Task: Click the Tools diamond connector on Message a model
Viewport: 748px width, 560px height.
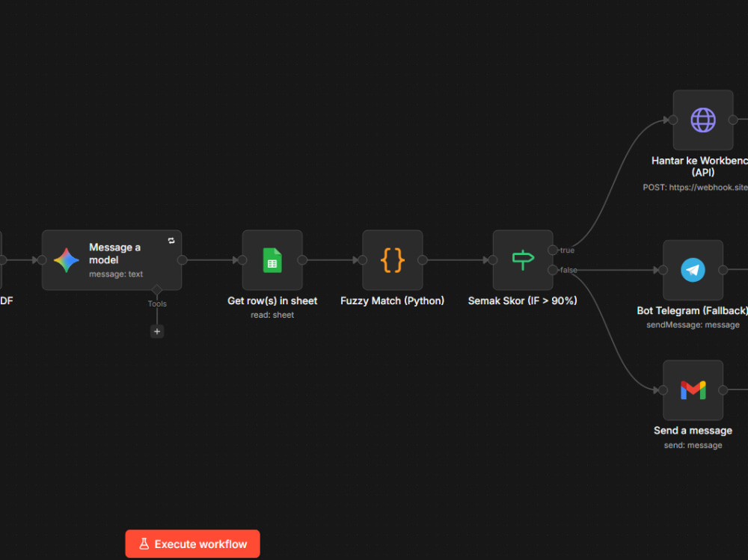Action: pyautogui.click(x=156, y=290)
